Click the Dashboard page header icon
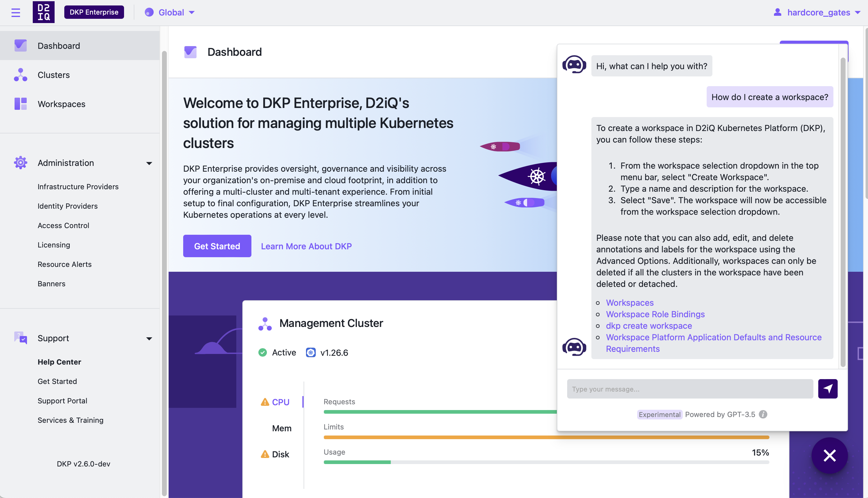This screenshot has height=498, width=868. 190,52
